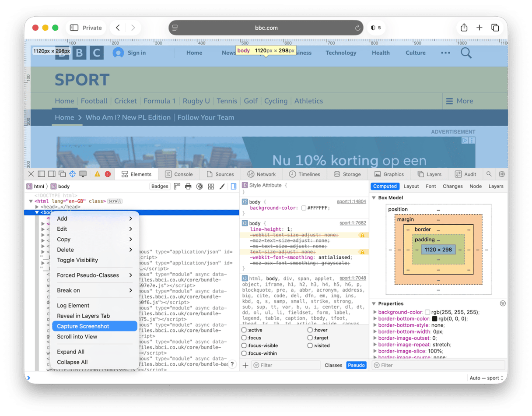
Task: Enable the :focus pseudo-class checkbox
Action: (244, 338)
